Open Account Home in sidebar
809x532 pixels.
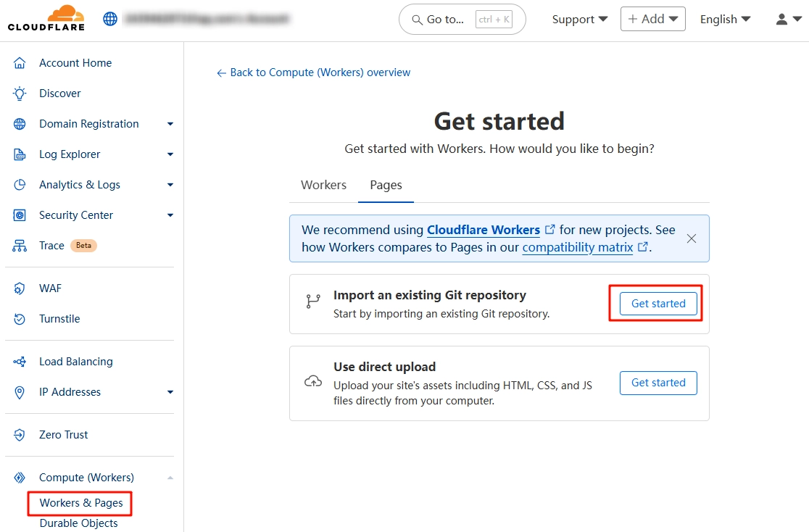coord(75,63)
